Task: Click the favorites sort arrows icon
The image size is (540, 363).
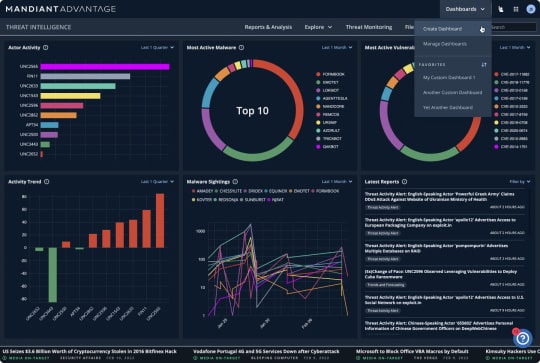Action: click(x=484, y=64)
